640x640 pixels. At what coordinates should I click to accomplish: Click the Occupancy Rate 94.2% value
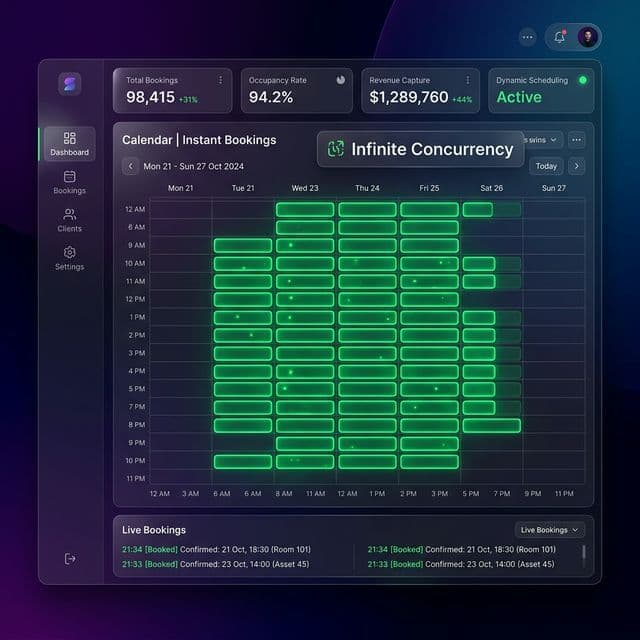(271, 97)
